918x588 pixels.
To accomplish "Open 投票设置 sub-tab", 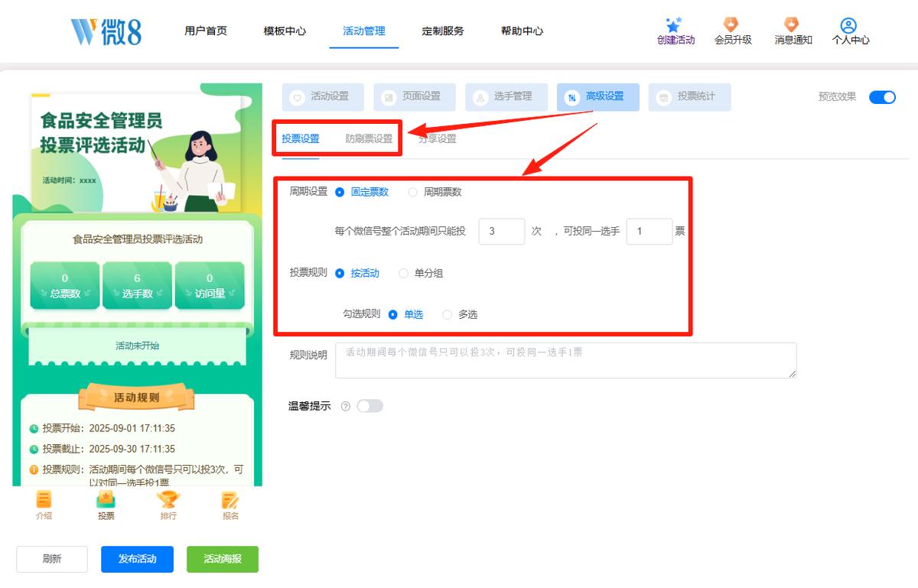I will click(301, 139).
